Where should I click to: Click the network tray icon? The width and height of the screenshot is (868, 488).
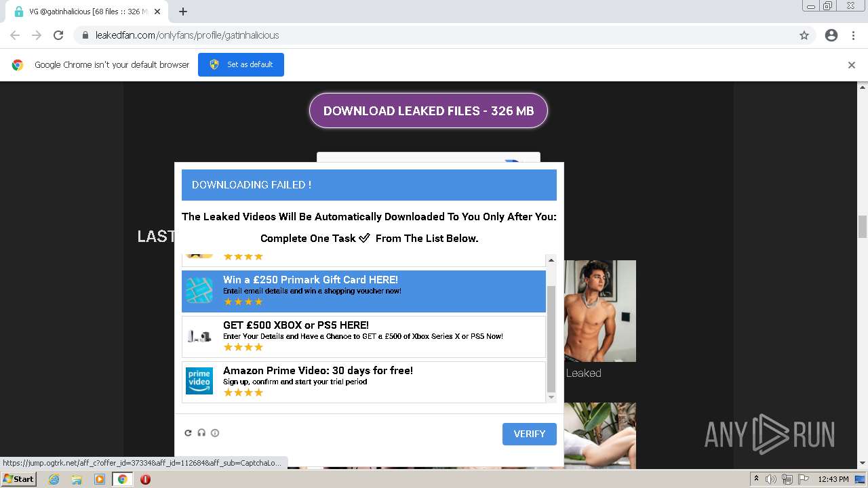(x=787, y=479)
